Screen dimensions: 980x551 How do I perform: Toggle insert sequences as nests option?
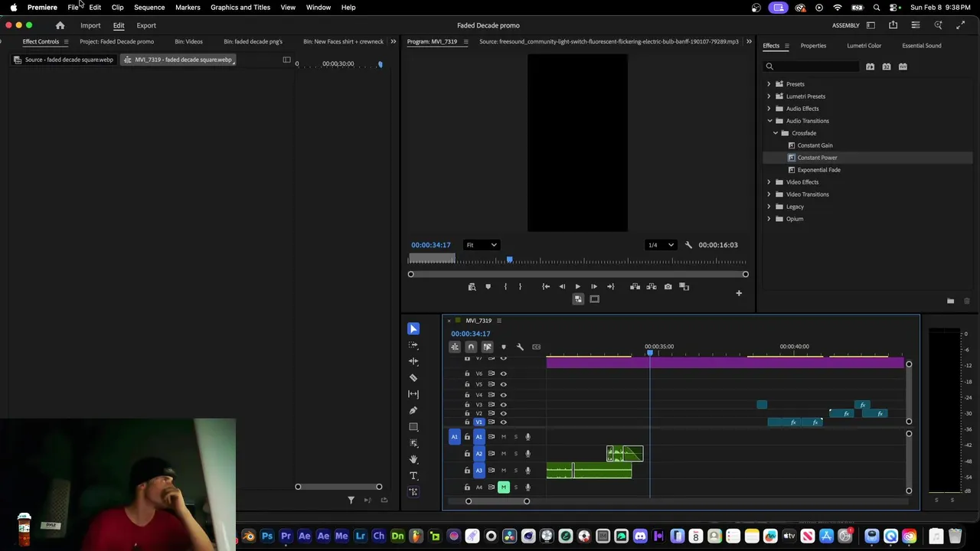(455, 347)
